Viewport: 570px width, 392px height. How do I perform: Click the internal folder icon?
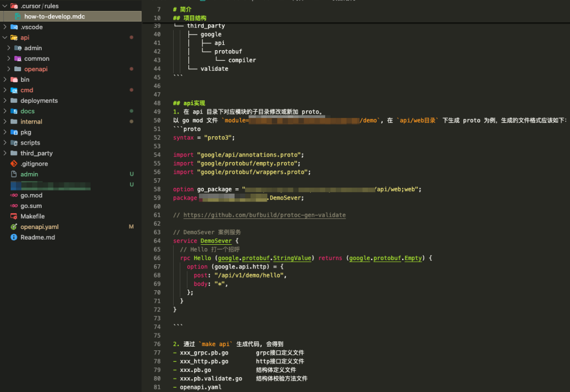click(x=14, y=122)
